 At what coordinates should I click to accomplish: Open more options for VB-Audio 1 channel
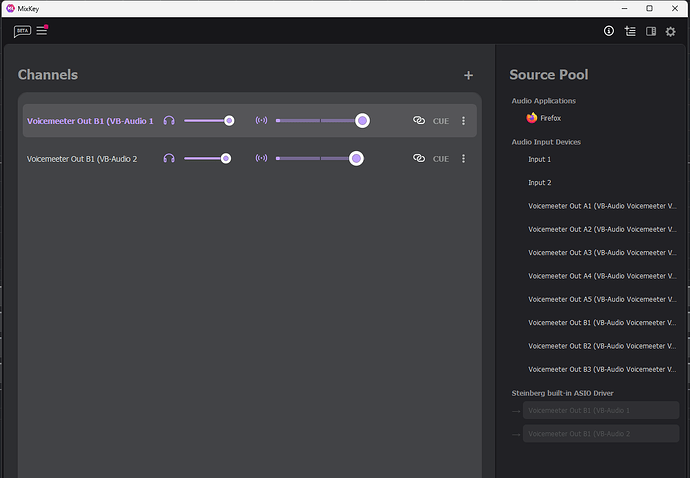(463, 121)
